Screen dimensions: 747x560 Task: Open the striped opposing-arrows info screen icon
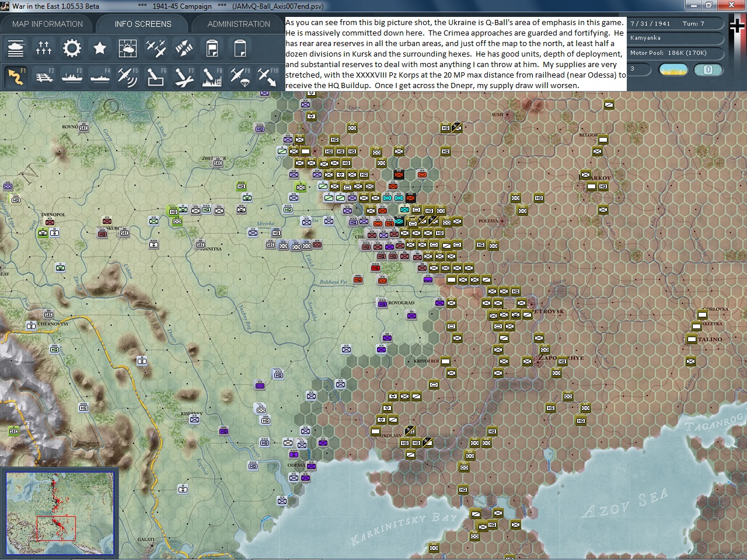[184, 48]
